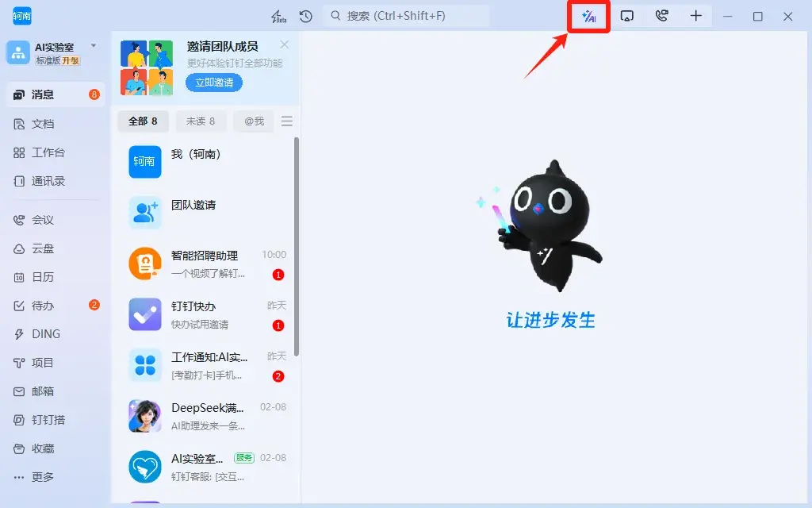Click the DeepSeek portrait avatar
The image size is (812, 508).
pos(145,416)
